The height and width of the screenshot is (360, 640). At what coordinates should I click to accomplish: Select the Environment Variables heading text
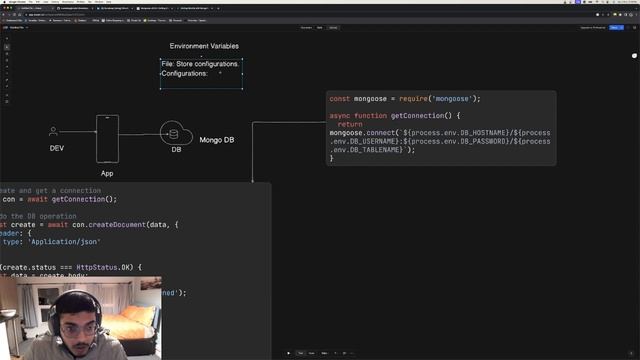204,46
